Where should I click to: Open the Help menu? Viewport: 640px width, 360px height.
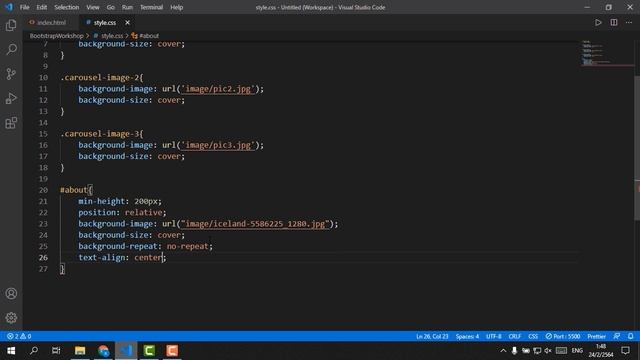tap(176, 7)
